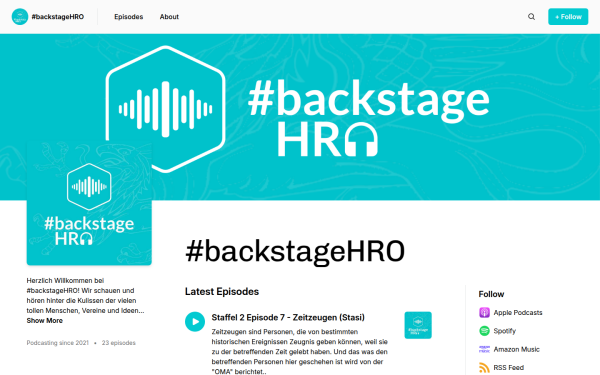Play Staffel 2 Episode 7 episode
This screenshot has height=375, width=600.
(195, 321)
